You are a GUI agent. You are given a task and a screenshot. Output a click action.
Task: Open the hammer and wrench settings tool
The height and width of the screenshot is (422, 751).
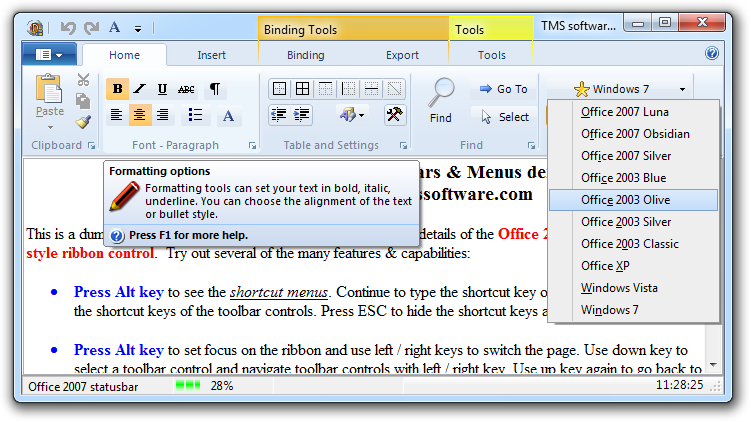click(x=394, y=115)
